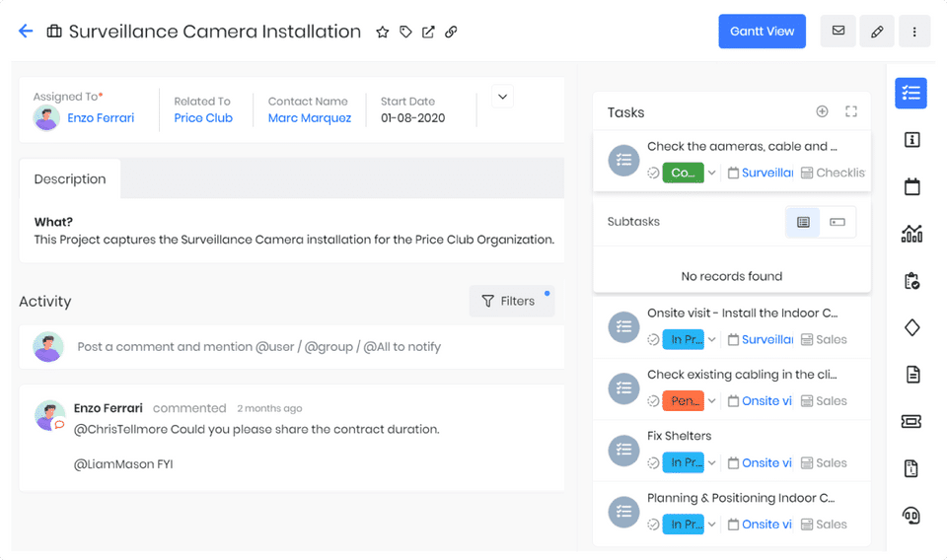This screenshot has height=560, width=947.
Task: Click the orange Pending status badge
Action: click(x=683, y=401)
